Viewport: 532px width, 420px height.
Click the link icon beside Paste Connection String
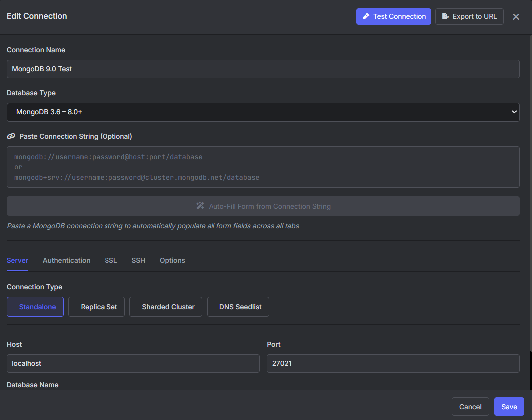point(11,136)
